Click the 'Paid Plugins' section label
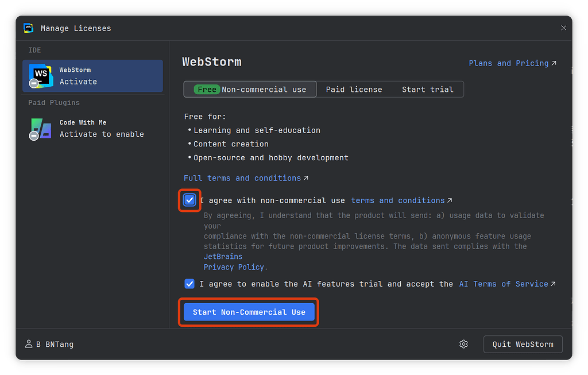Image resolution: width=588 pixels, height=375 pixels. click(54, 103)
